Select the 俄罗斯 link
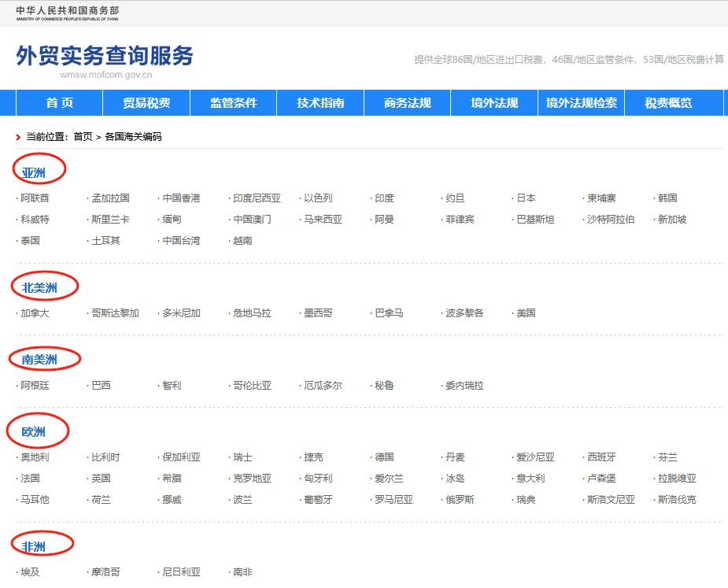This screenshot has width=728, height=588. 460,500
